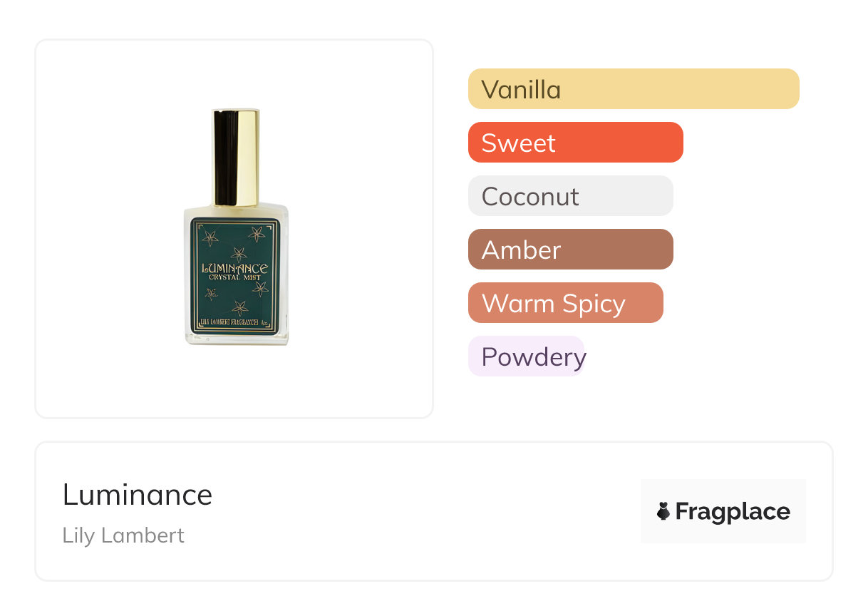The height and width of the screenshot is (616, 868).
Task: Click the frosted glass shoulder of the bottle
Action: coord(196,211)
